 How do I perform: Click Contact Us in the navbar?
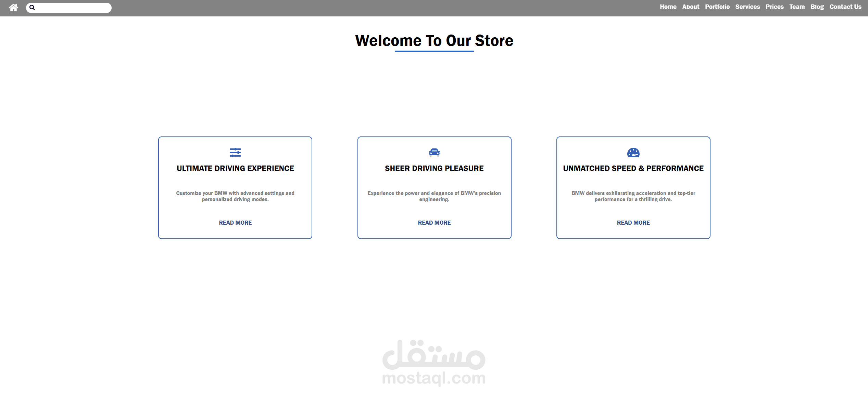pos(845,7)
